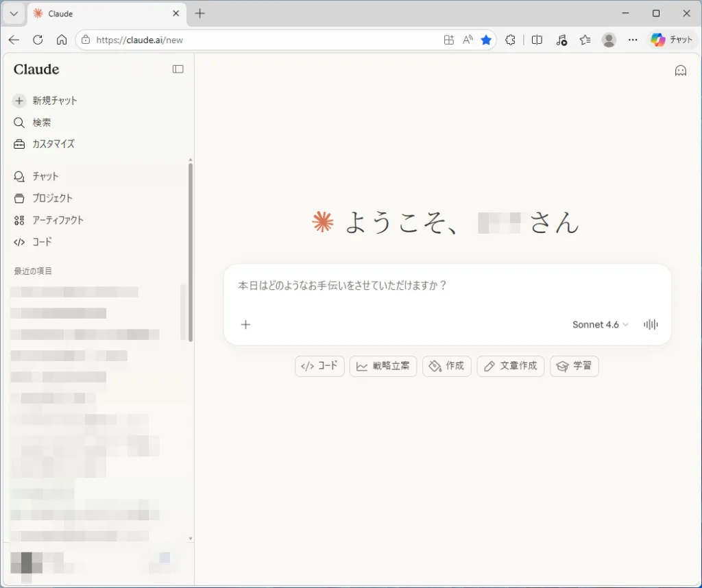Toggle the sidebar collapse control

click(178, 69)
